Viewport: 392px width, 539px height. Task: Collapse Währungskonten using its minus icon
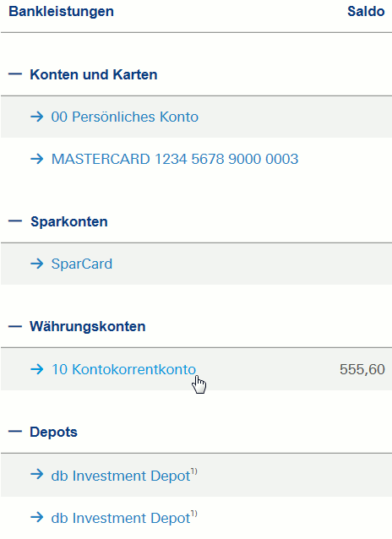point(15,326)
